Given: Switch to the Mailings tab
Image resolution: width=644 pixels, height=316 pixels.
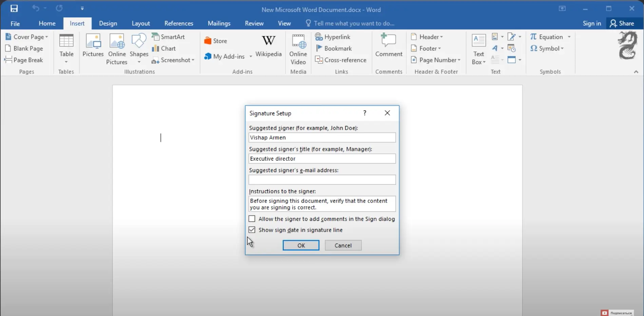Looking at the screenshot, I should pyautogui.click(x=219, y=23).
